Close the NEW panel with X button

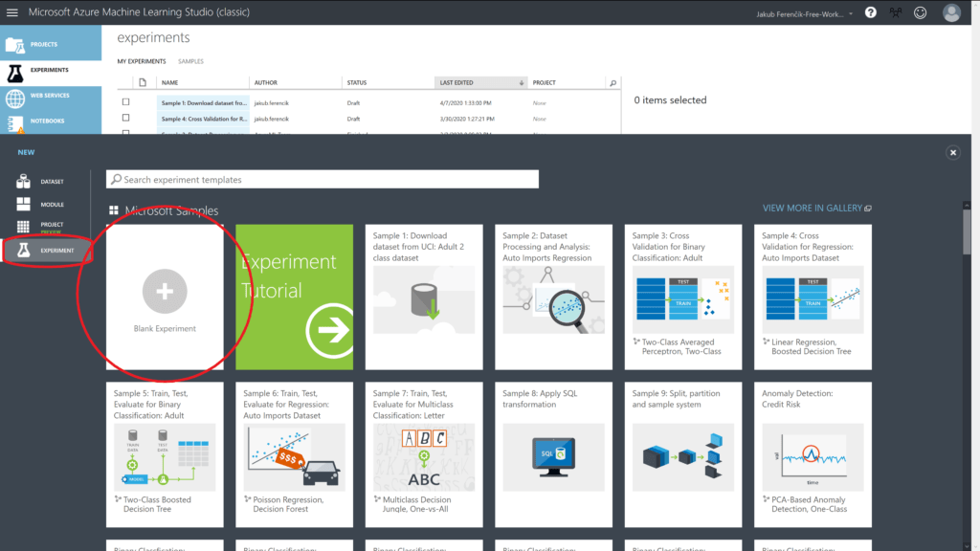click(x=952, y=152)
